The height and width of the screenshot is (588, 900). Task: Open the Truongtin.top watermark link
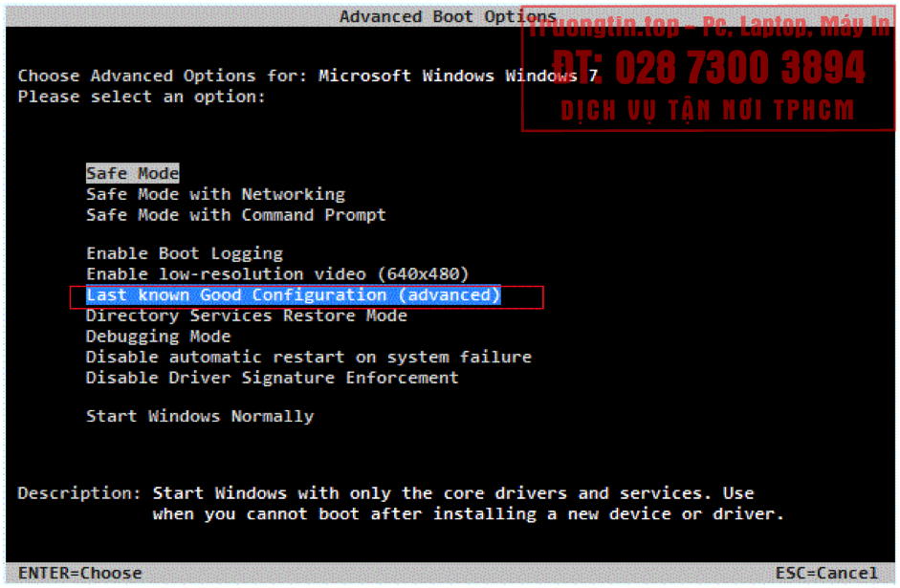[x=708, y=27]
